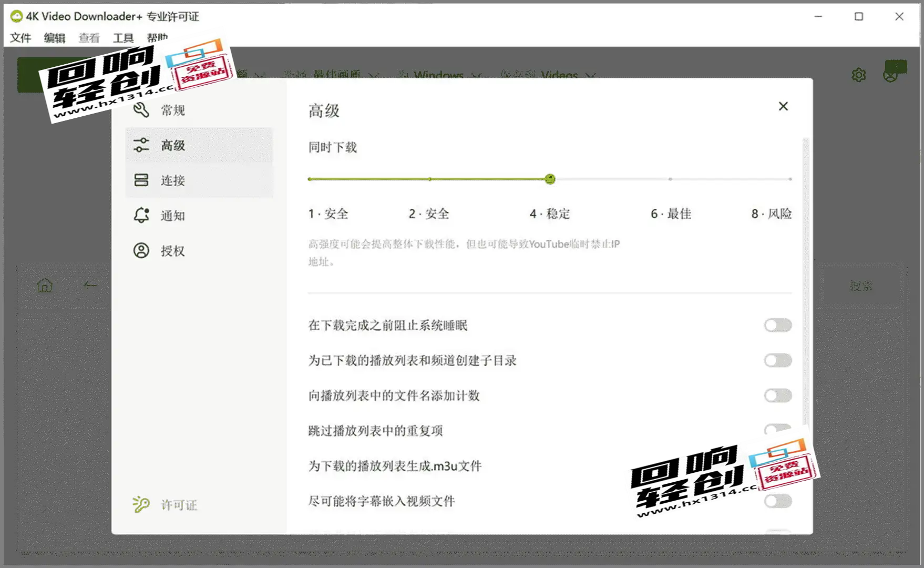Click the settings dialog vertical scrollbar
Screen dimensions: 924x568
[x=805, y=281]
